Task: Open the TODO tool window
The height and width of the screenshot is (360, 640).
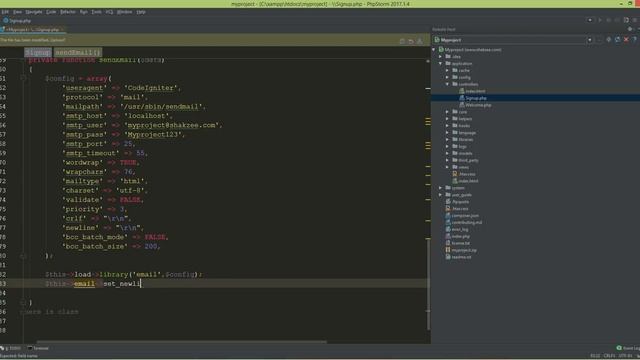Action: click(11, 348)
